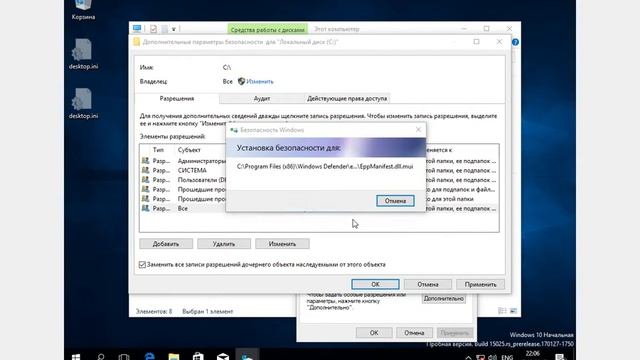Click the volume icon in the system tray
The image size is (640, 360).
click(493, 358)
